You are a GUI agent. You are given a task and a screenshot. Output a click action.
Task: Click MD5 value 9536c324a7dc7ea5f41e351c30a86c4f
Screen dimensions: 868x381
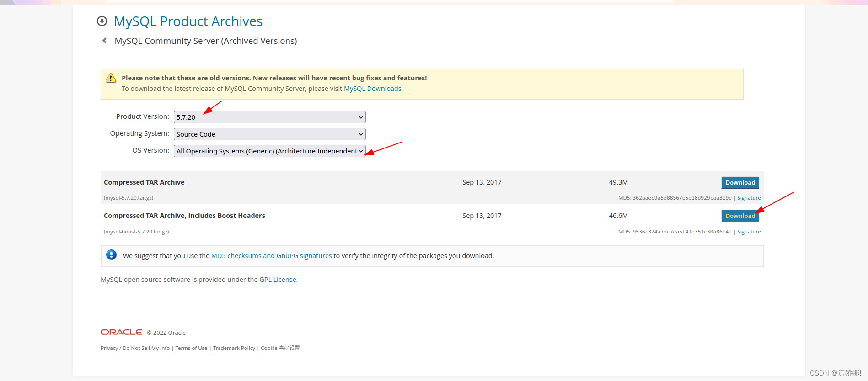pos(682,232)
